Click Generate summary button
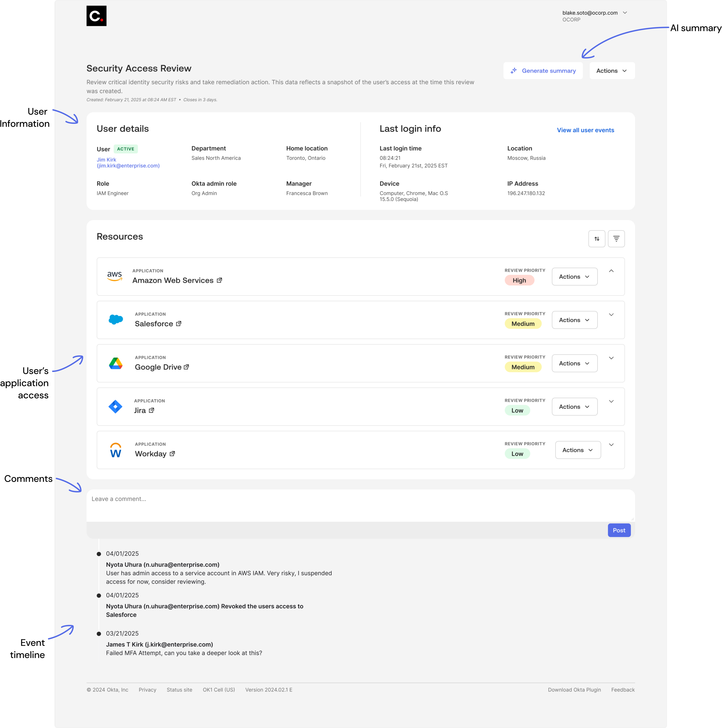Screen dimensions: 722x728 tap(543, 71)
